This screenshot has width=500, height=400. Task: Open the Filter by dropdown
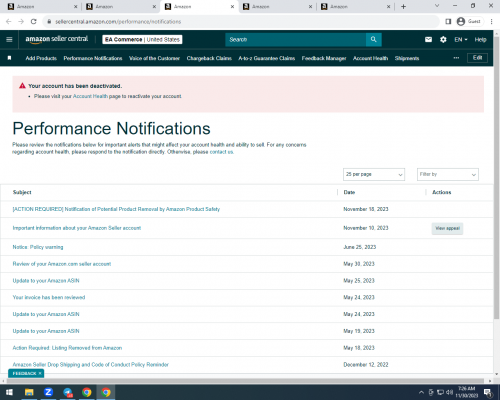(448, 174)
